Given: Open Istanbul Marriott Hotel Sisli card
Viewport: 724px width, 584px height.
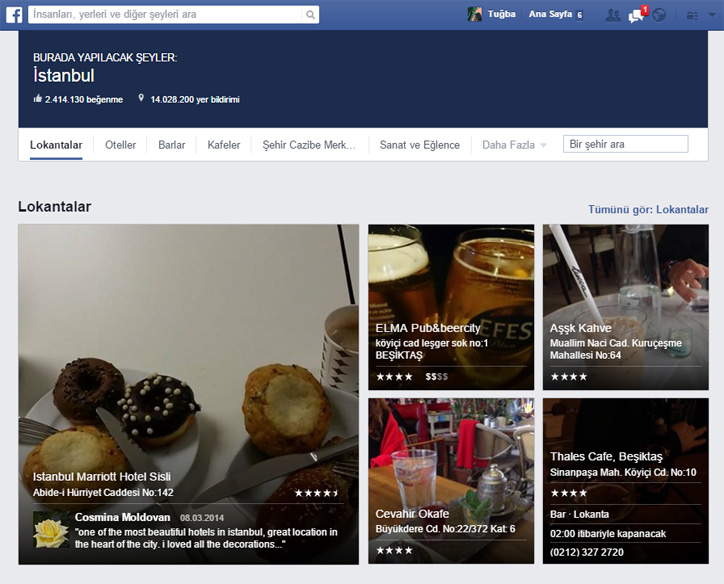Looking at the screenshot, I should [x=188, y=394].
